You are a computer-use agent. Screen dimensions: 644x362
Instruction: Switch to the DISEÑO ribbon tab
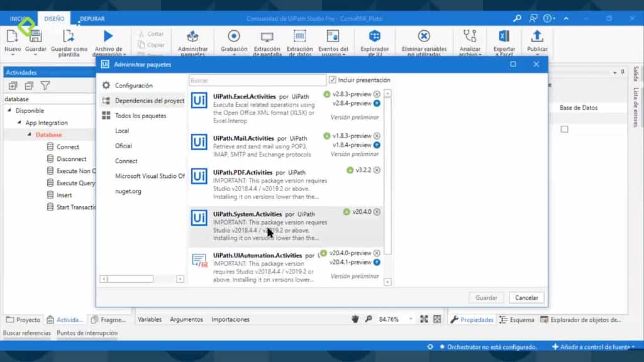point(54,18)
